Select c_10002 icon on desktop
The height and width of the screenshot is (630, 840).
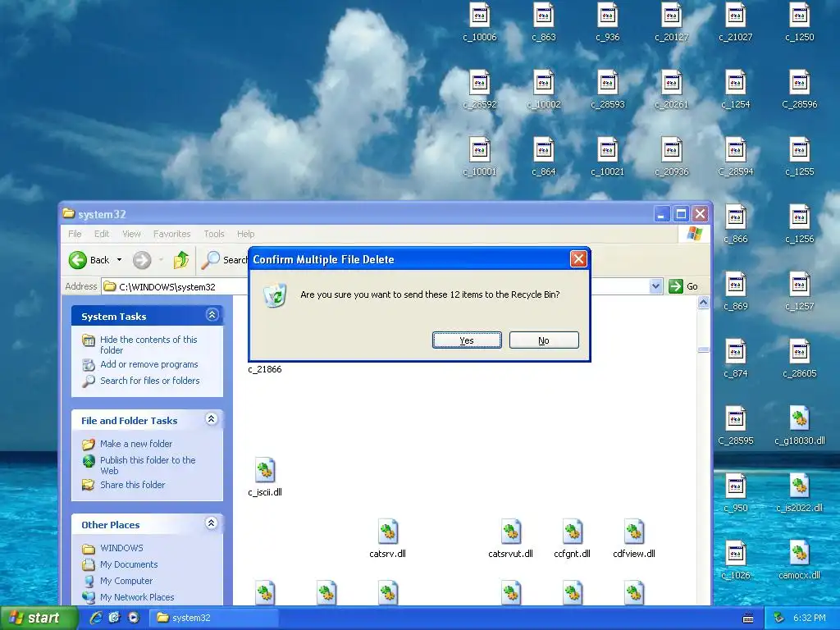pos(544,83)
